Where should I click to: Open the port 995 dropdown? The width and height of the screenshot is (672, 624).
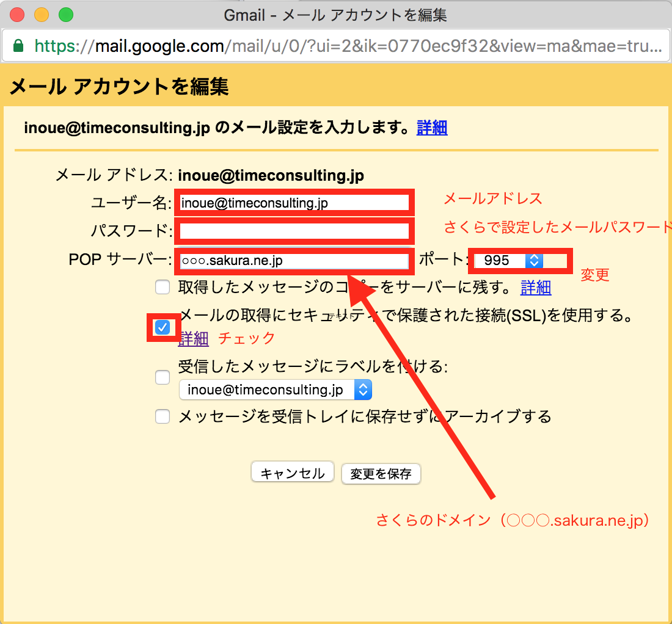click(509, 260)
